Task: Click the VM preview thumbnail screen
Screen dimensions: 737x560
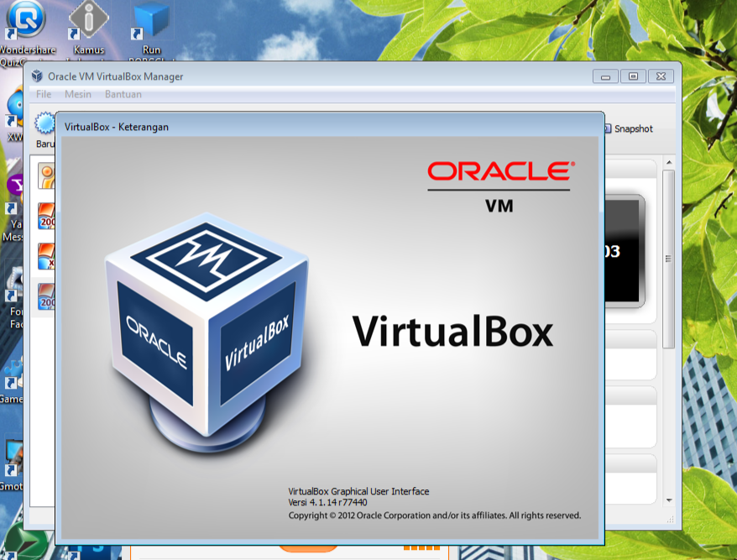Action: pos(624,250)
